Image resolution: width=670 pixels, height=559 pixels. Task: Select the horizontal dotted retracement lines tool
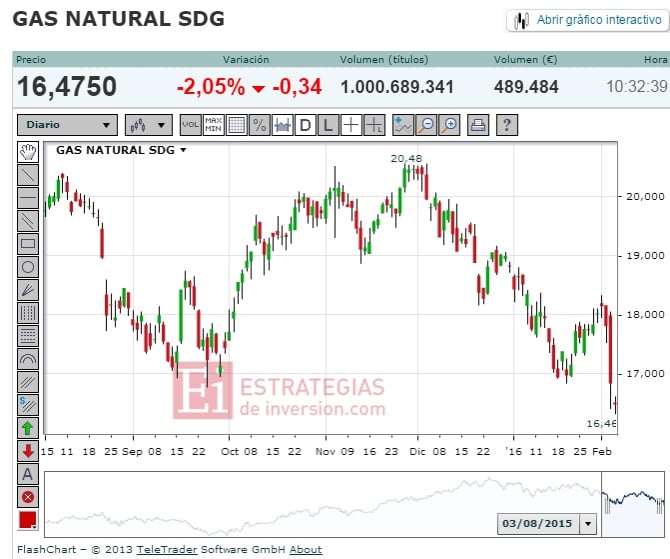click(28, 336)
